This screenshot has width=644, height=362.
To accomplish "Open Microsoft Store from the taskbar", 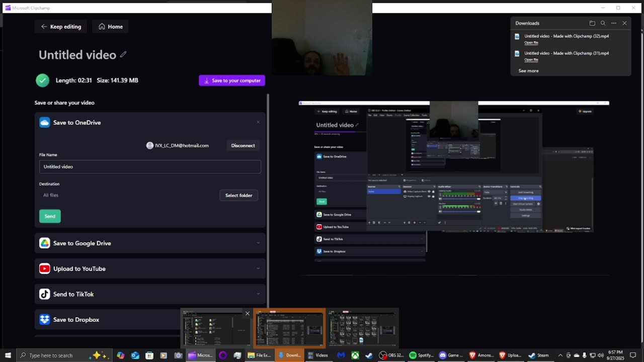I will tap(149, 355).
